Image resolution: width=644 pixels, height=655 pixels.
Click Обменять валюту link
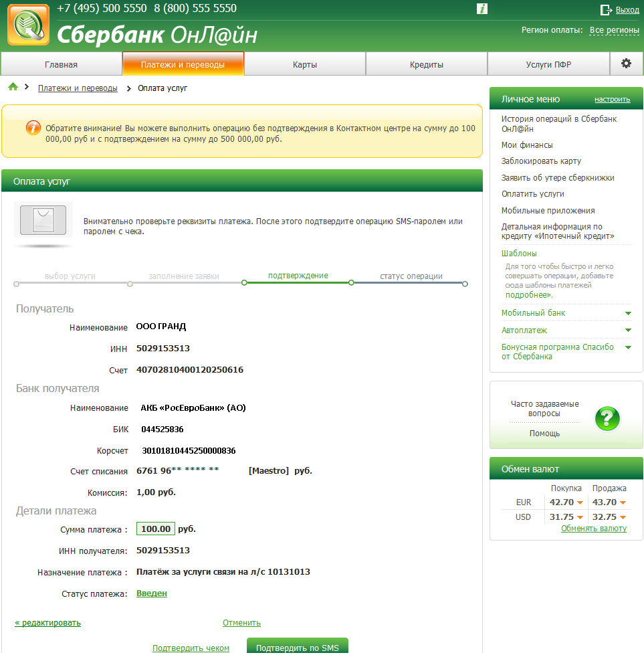[594, 529]
